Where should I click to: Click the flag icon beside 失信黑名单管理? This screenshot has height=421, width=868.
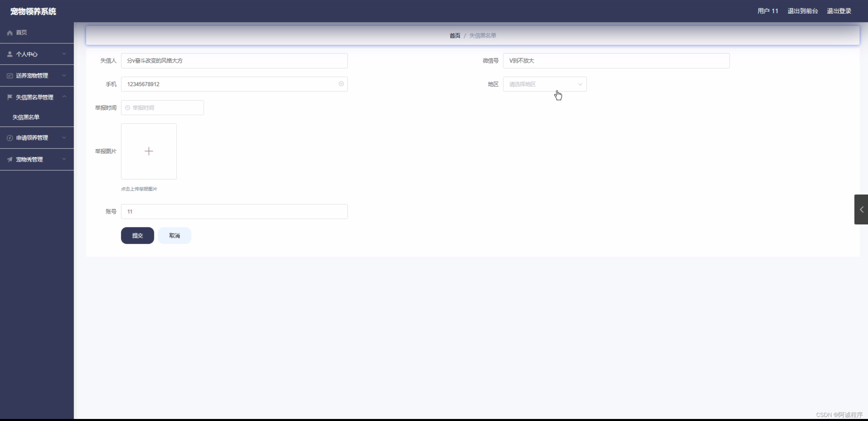pyautogui.click(x=10, y=97)
